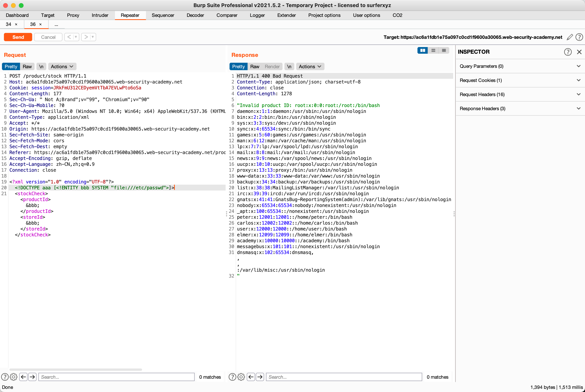The height and width of the screenshot is (392, 585).
Task: Open the Extender tab
Action: 286,15
